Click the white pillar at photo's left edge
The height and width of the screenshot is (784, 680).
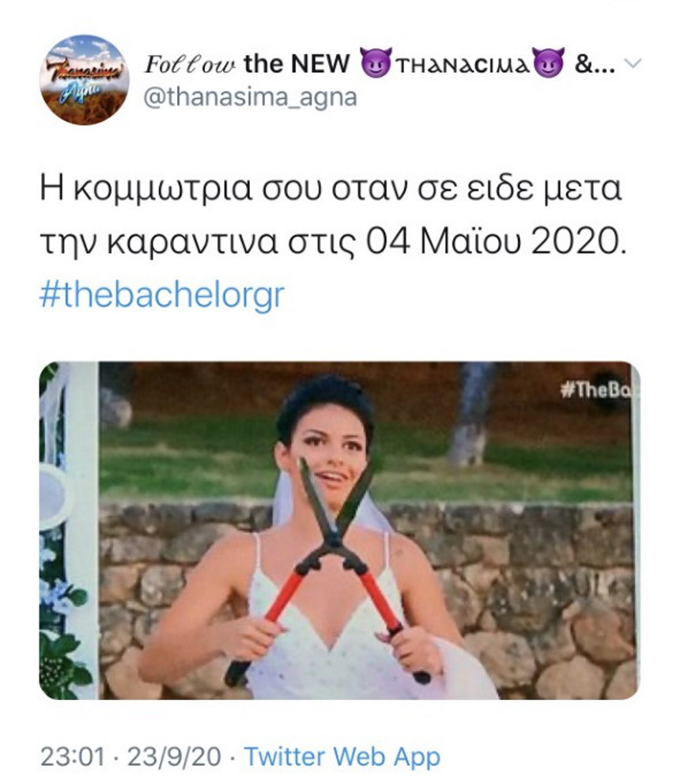tap(85, 530)
